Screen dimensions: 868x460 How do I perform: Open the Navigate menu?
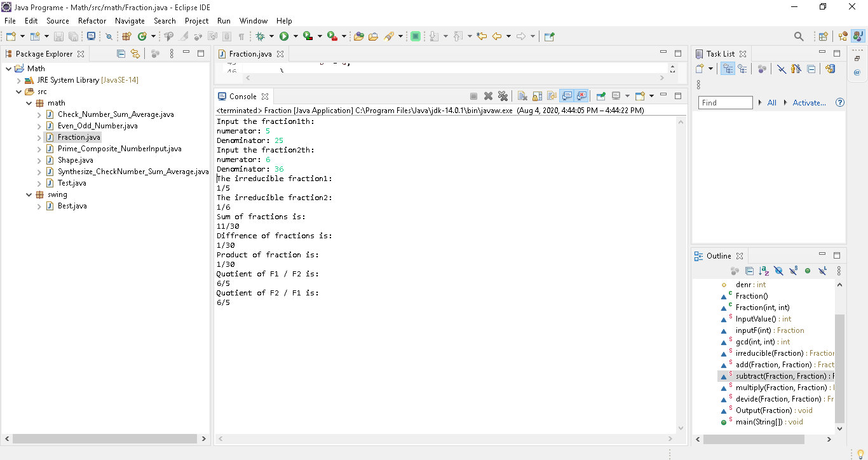coord(130,21)
